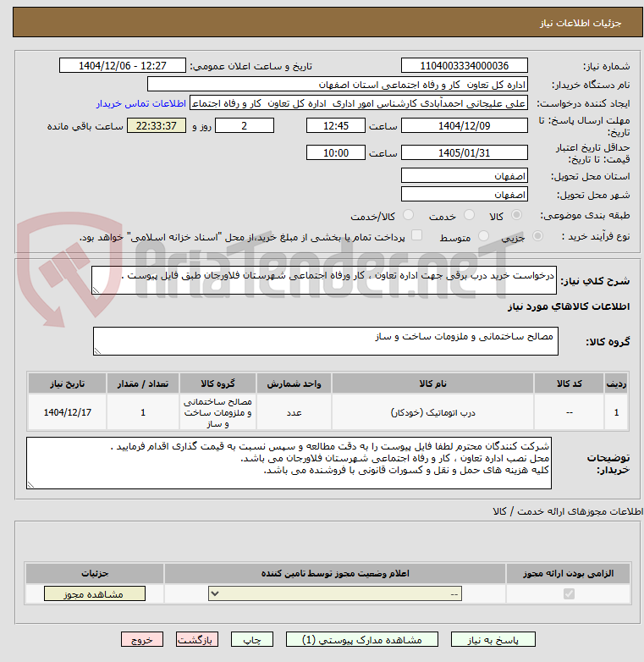644x662 pixels.
Task: Click the need date 1404/12/17 cell
Action: [68, 412]
